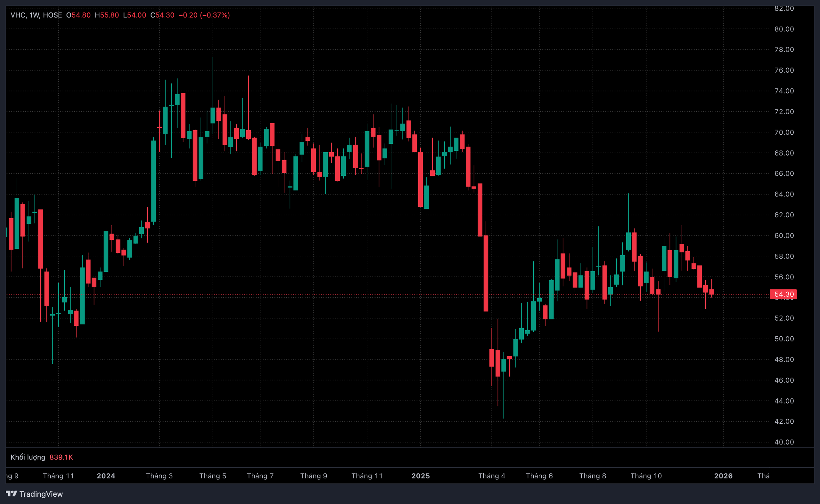Click the TradingView logo icon

11,493
